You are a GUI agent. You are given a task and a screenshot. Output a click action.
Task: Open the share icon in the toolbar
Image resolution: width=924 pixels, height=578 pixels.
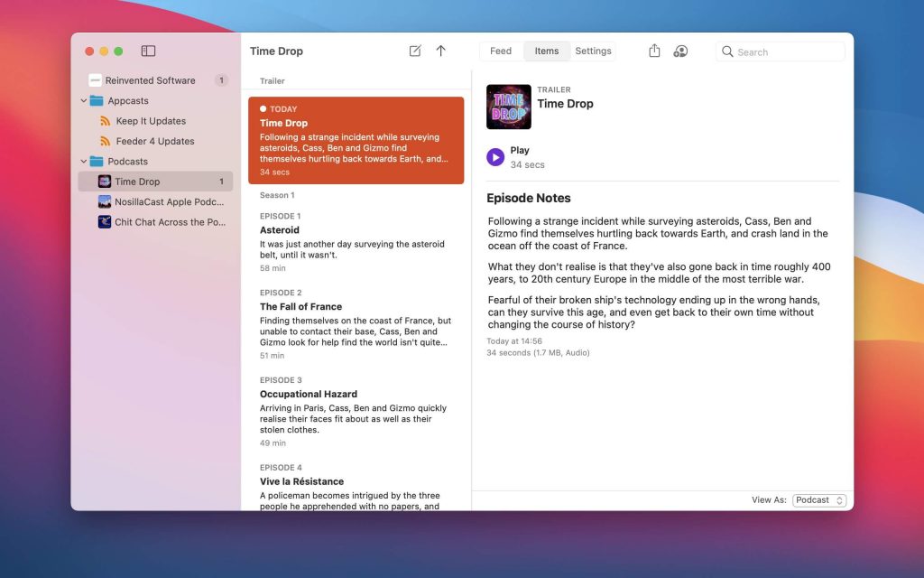coord(654,51)
